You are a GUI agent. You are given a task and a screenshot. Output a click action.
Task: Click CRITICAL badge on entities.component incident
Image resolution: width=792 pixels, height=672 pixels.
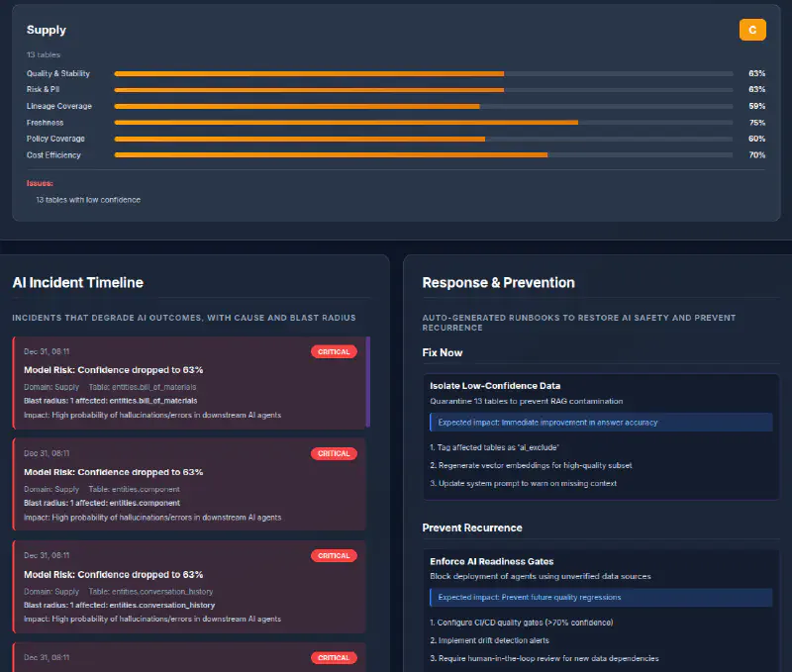pyautogui.click(x=334, y=453)
